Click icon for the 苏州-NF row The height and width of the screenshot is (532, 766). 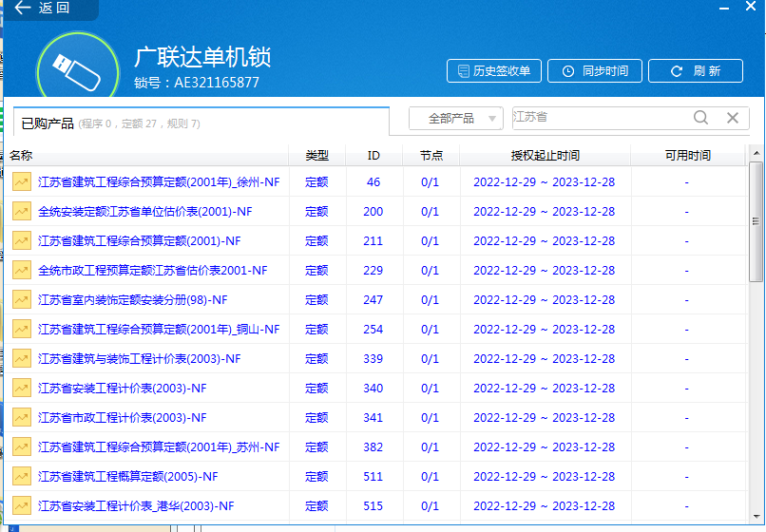pyautogui.click(x=22, y=446)
